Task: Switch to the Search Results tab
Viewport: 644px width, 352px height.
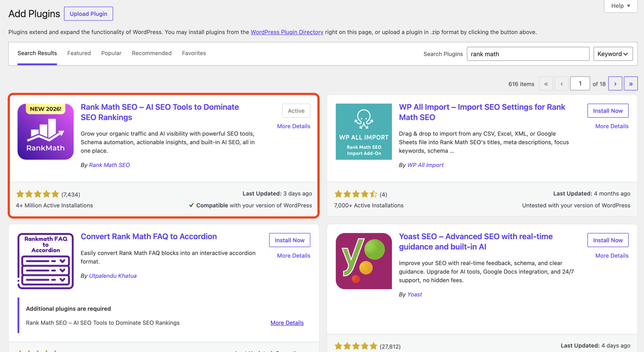Action: pyautogui.click(x=37, y=53)
